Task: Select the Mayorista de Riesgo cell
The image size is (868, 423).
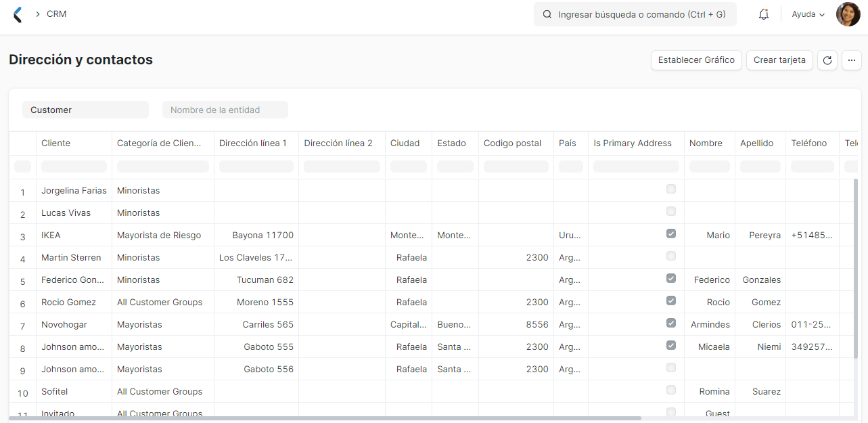Action: point(163,235)
